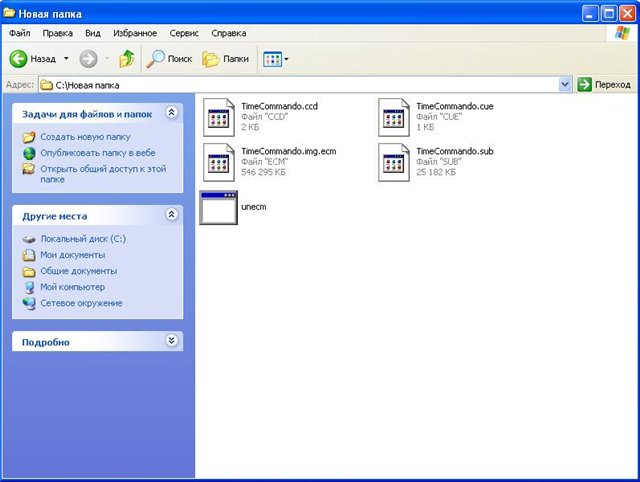Open the address bar dropdown list
640x482 pixels.
point(565,84)
